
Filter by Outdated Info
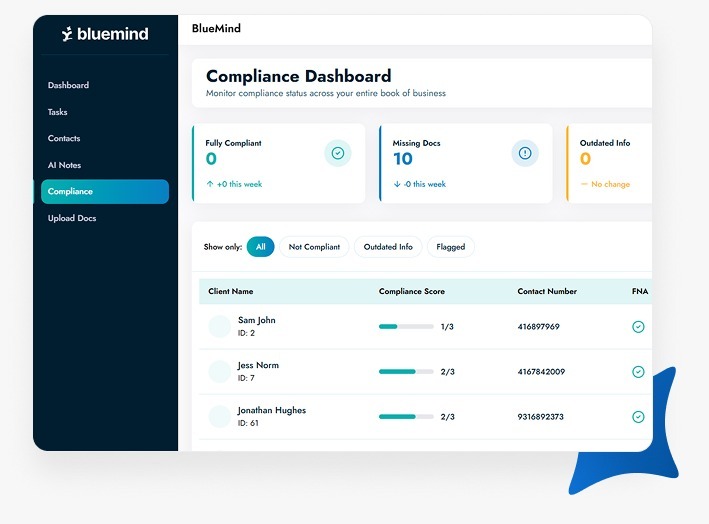pos(388,247)
